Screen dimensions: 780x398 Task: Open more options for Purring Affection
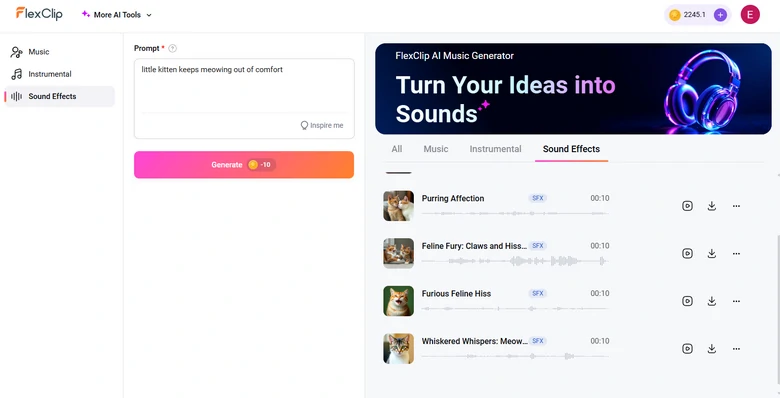pos(736,206)
